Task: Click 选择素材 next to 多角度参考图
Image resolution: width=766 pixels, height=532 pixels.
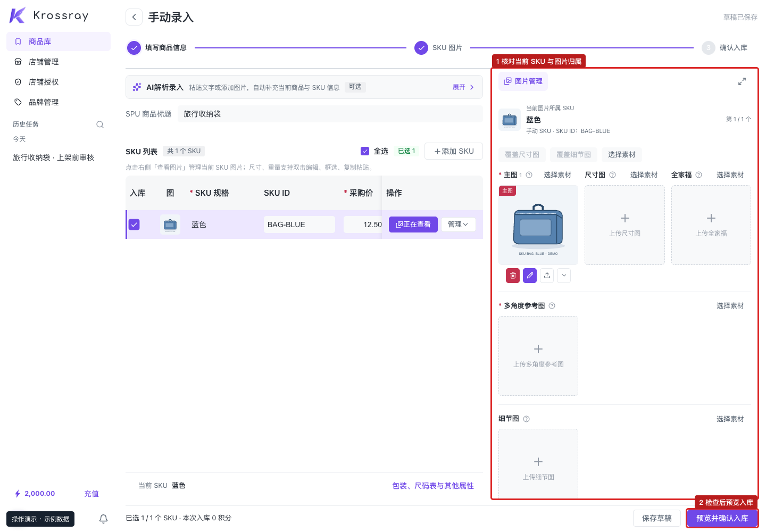Action: [x=730, y=306]
